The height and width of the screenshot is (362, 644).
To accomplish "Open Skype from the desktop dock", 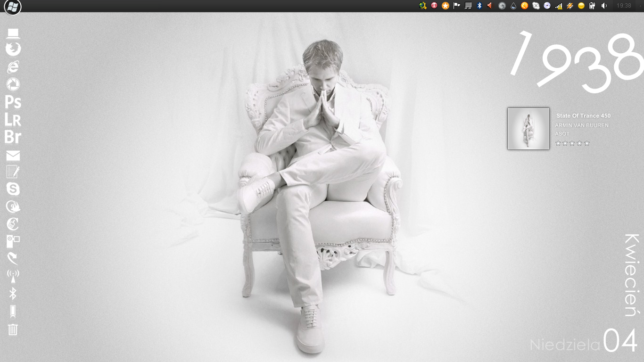I will (13, 189).
